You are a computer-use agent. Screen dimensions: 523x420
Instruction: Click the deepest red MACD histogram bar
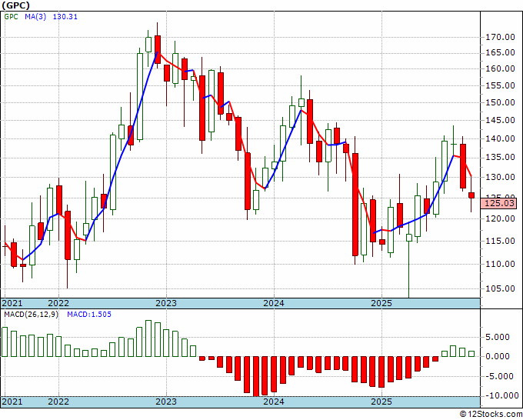pyautogui.click(x=256, y=376)
